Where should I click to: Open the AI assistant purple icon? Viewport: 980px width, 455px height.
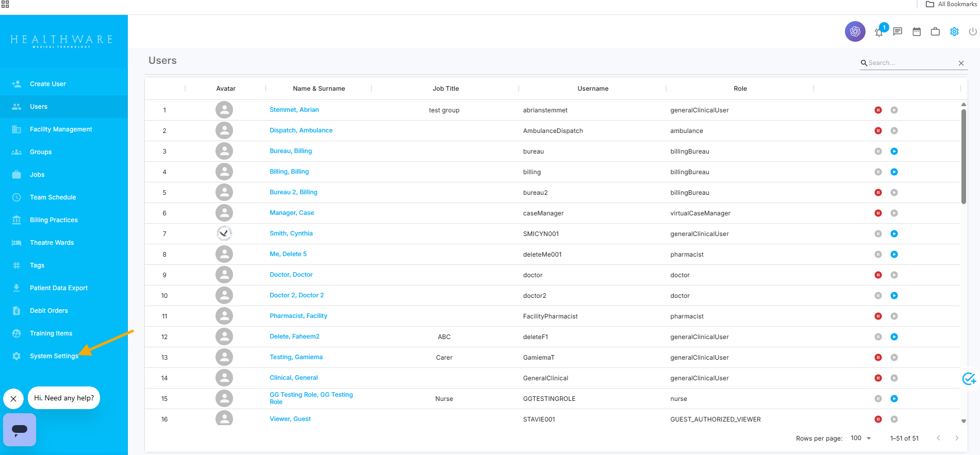point(855,31)
